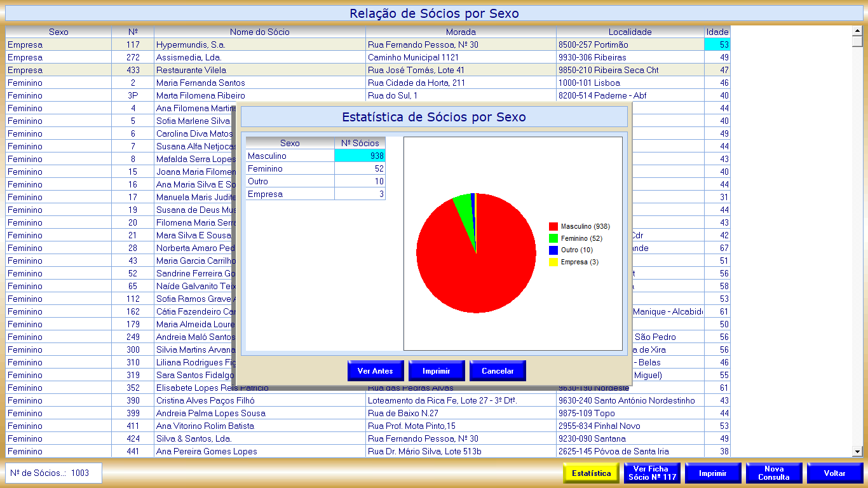This screenshot has width=868, height=488.
Task: Click the Voltar button
Action: pyautogui.click(x=834, y=473)
